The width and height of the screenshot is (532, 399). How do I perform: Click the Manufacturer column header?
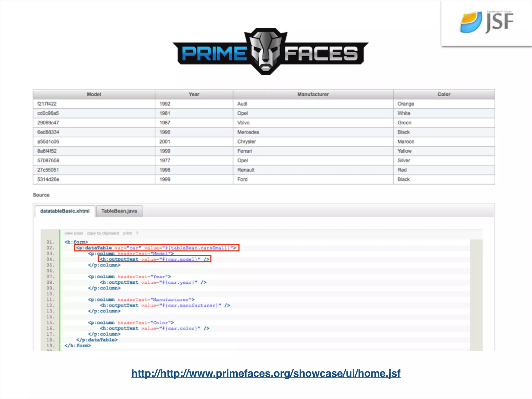(313, 94)
